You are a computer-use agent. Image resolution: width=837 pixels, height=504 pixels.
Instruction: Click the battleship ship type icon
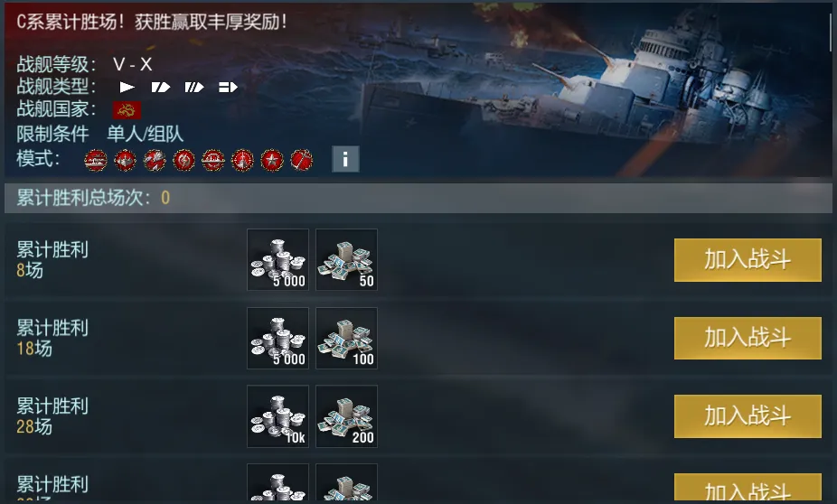tap(194, 87)
